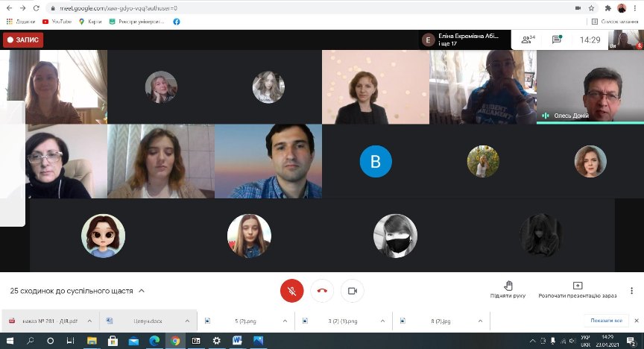
Task: Open File Explorer from the taskbar
Action: click(x=92, y=341)
